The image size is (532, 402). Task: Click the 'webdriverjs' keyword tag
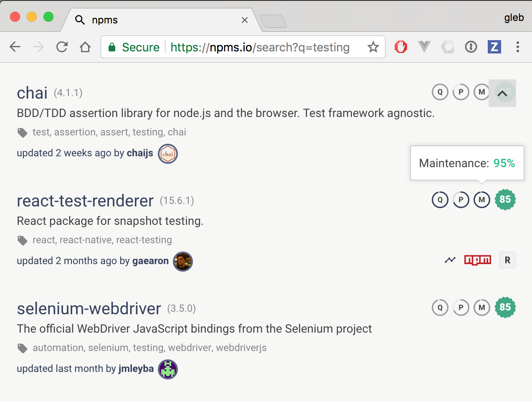point(241,348)
